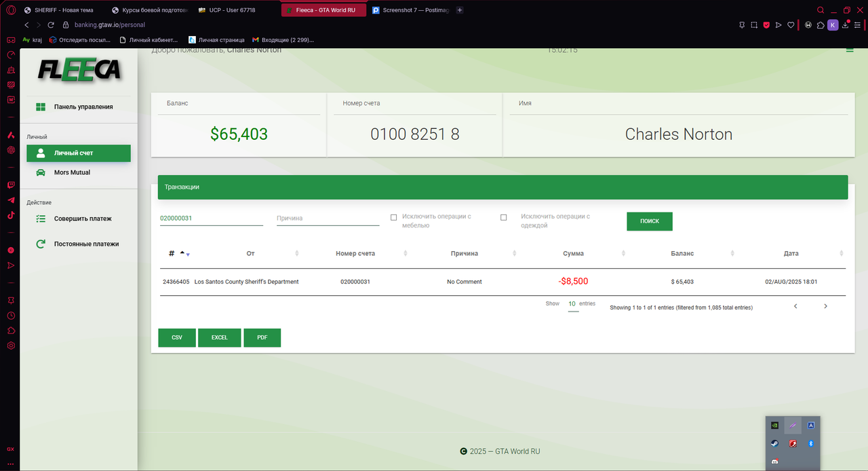Select Личный счет menu item
The width and height of the screenshot is (868, 471).
tap(79, 153)
